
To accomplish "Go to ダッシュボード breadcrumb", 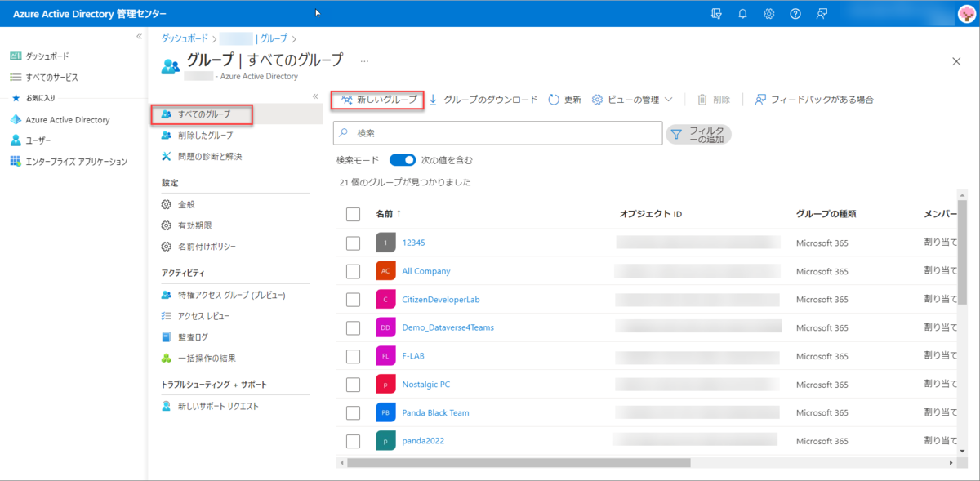I will 184,38.
